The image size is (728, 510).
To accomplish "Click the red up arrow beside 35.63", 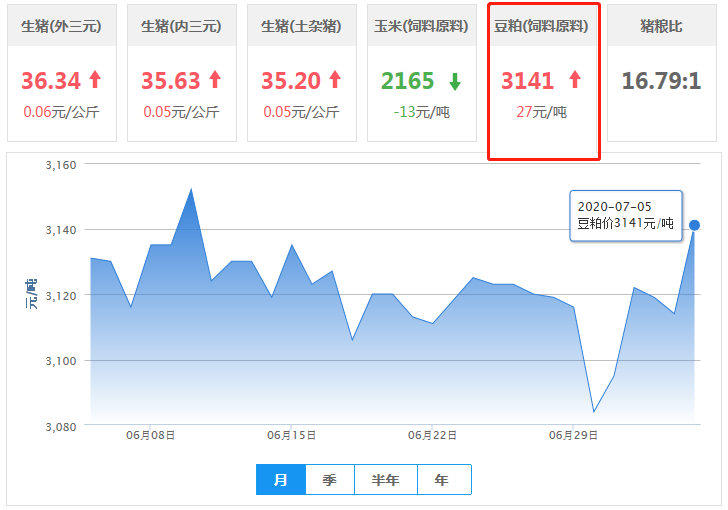I will [215, 80].
